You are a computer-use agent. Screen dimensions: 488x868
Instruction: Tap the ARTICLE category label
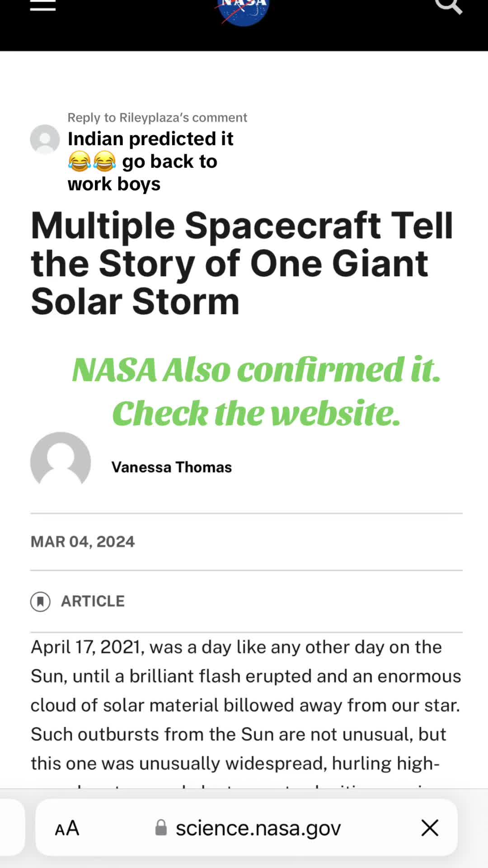click(x=93, y=601)
